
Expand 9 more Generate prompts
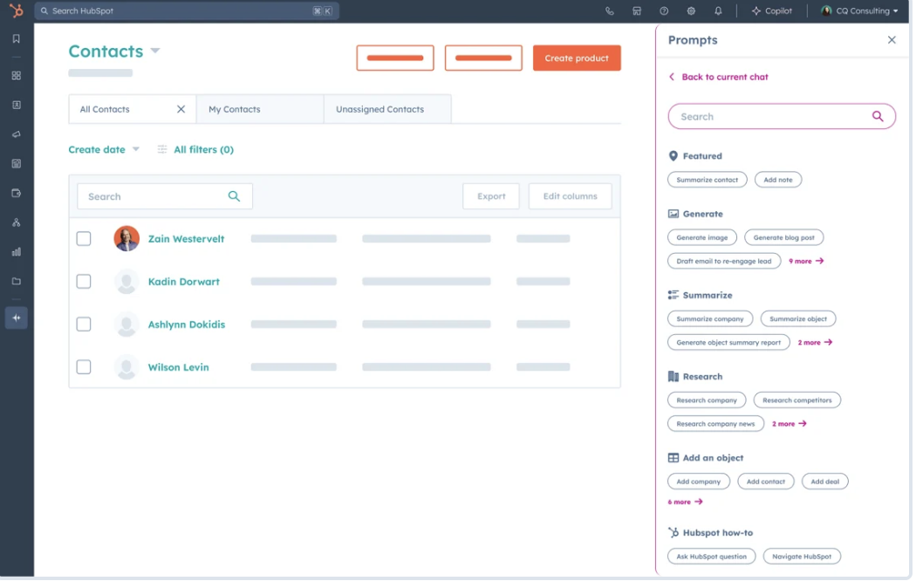[x=806, y=262]
